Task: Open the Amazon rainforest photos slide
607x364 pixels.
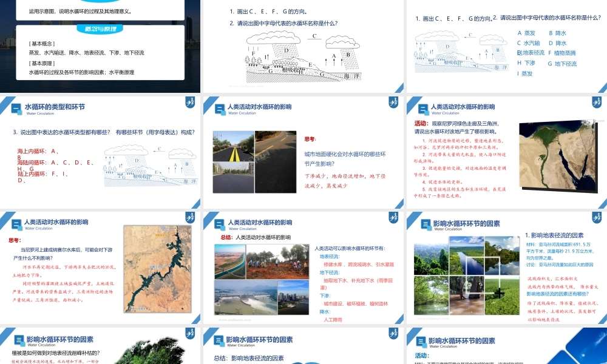Action: (x=507, y=268)
